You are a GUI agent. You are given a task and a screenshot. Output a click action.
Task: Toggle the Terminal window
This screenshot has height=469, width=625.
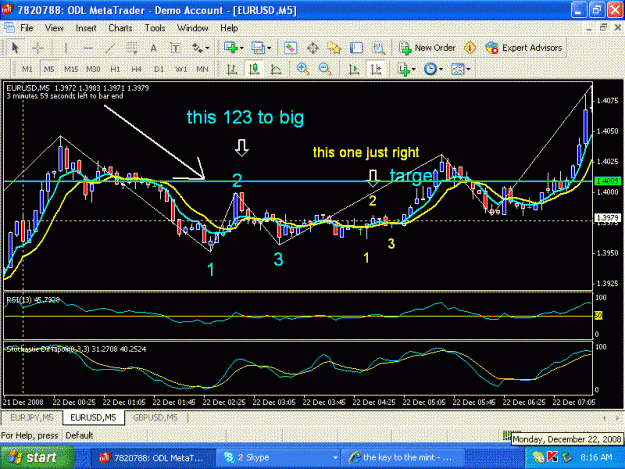pyautogui.click(x=356, y=48)
